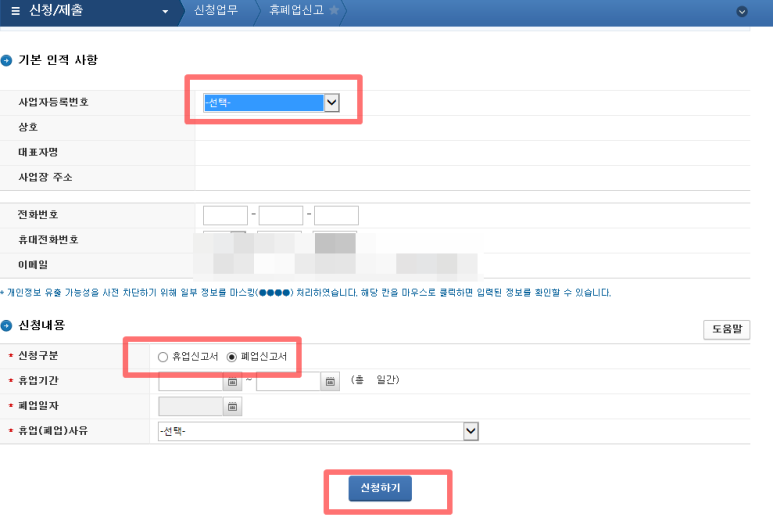Click the 신청/제출 menu title
The height and width of the screenshot is (521, 773).
[x=56, y=10]
